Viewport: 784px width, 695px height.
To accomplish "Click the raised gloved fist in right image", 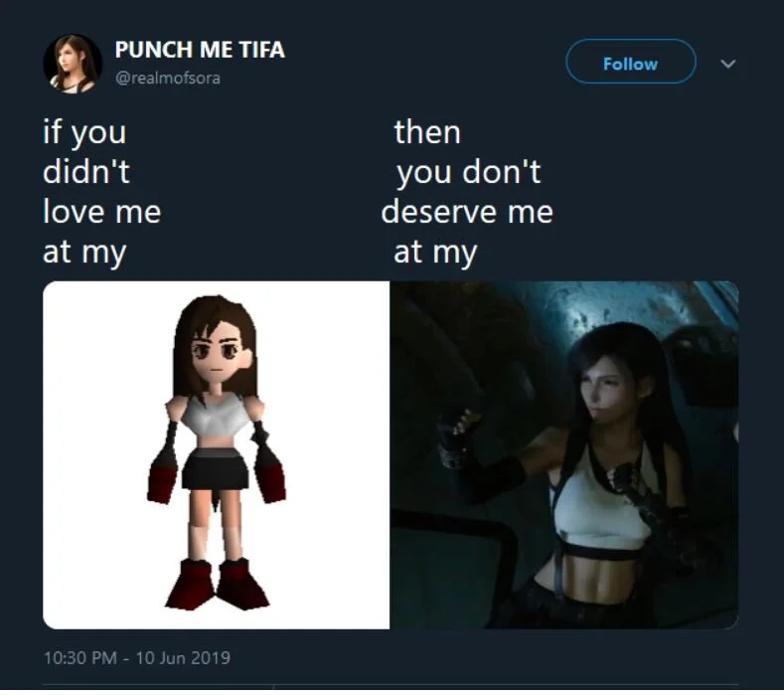I will 455,430.
